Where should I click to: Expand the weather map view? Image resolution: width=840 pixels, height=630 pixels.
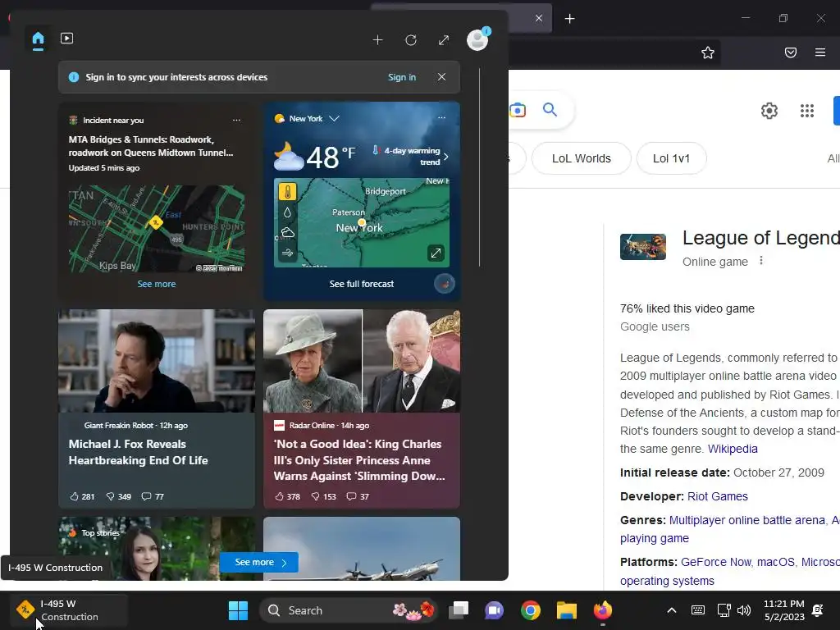(436, 253)
